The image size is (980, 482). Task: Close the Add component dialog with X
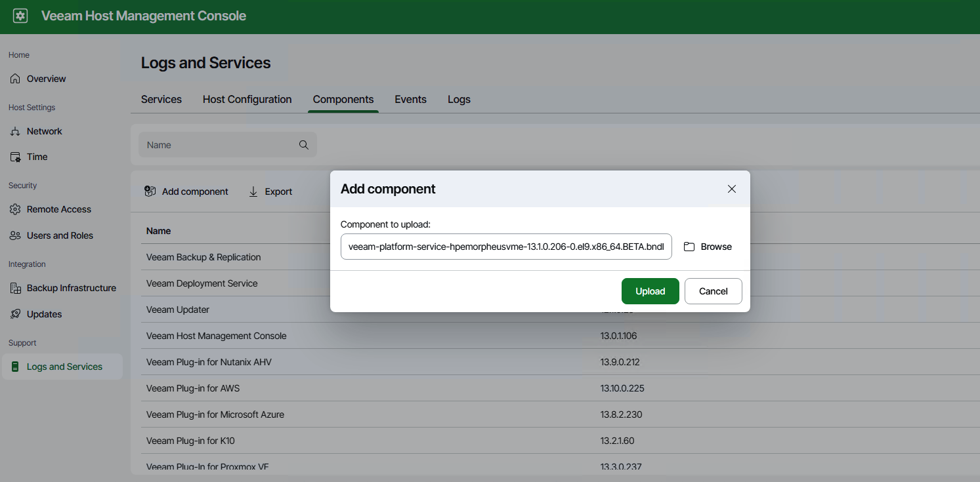[732, 189]
